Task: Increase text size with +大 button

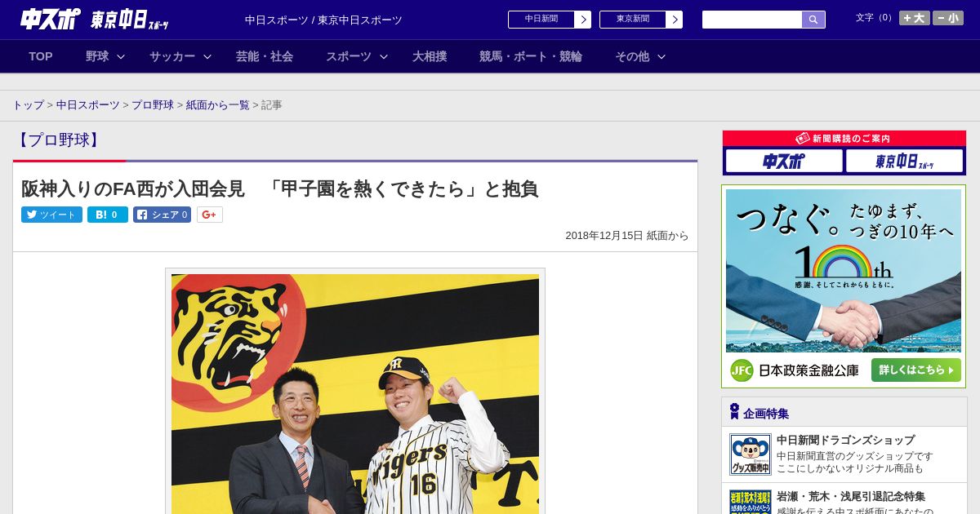Action: tap(915, 18)
